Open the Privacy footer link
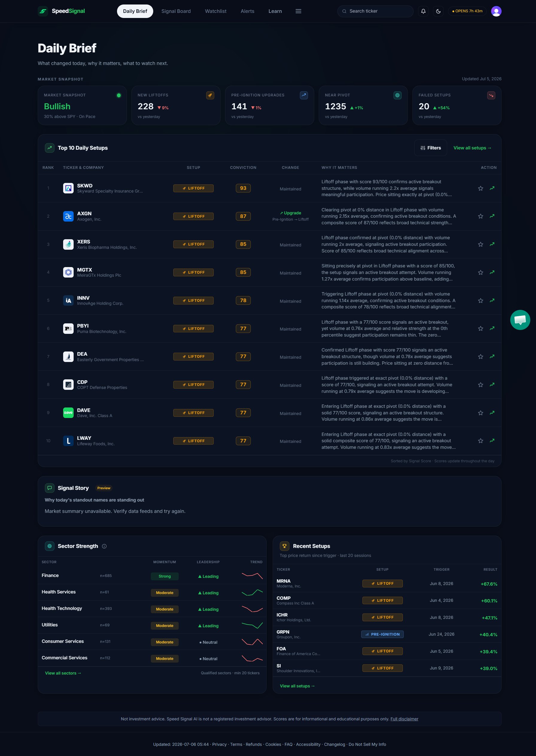 [219, 744]
